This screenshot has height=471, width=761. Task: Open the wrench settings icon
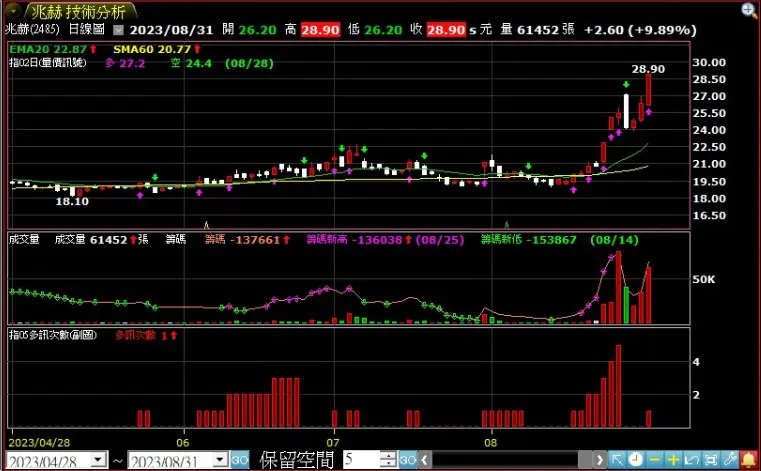click(729, 459)
